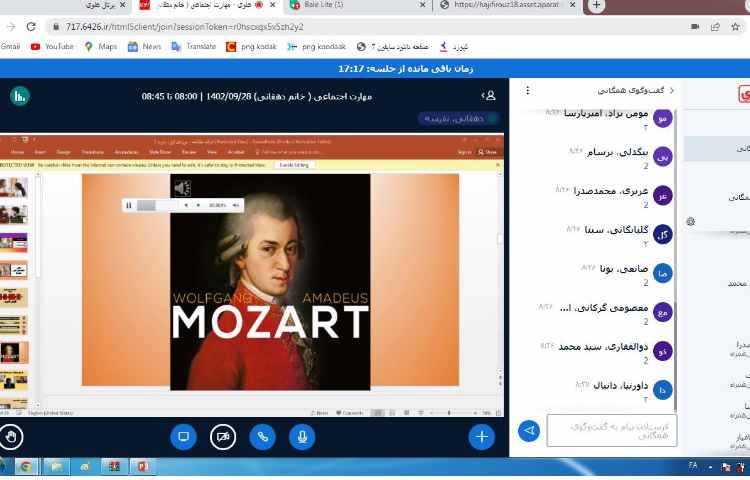The image size is (750, 480).
Task: Click the blue avatar next to صانعی، بونا
Action: coord(662,273)
